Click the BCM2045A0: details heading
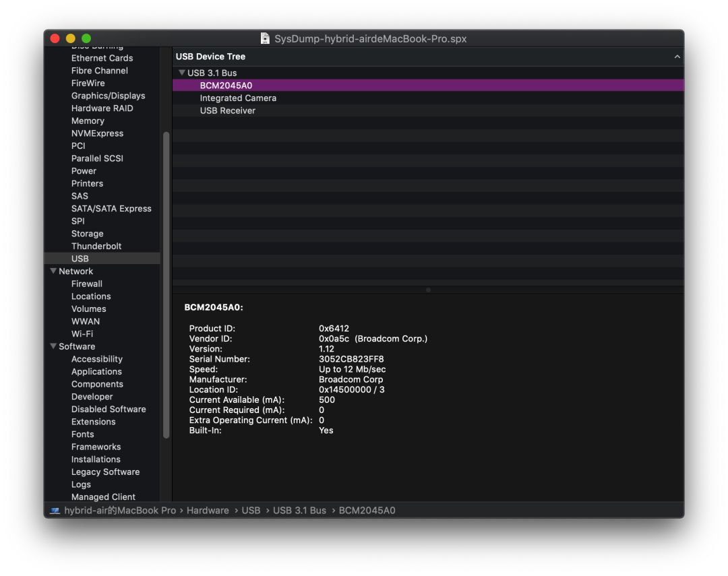Image resolution: width=728 pixels, height=576 pixels. coord(214,307)
